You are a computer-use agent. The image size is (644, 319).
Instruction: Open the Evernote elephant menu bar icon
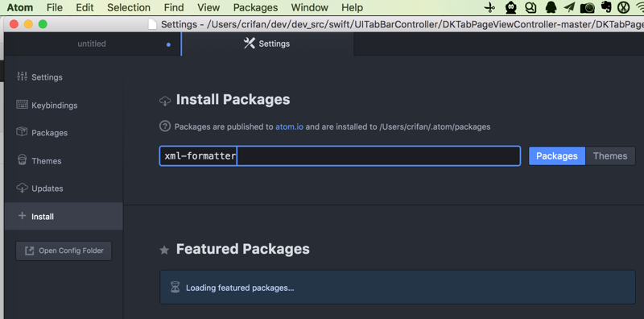605,7
